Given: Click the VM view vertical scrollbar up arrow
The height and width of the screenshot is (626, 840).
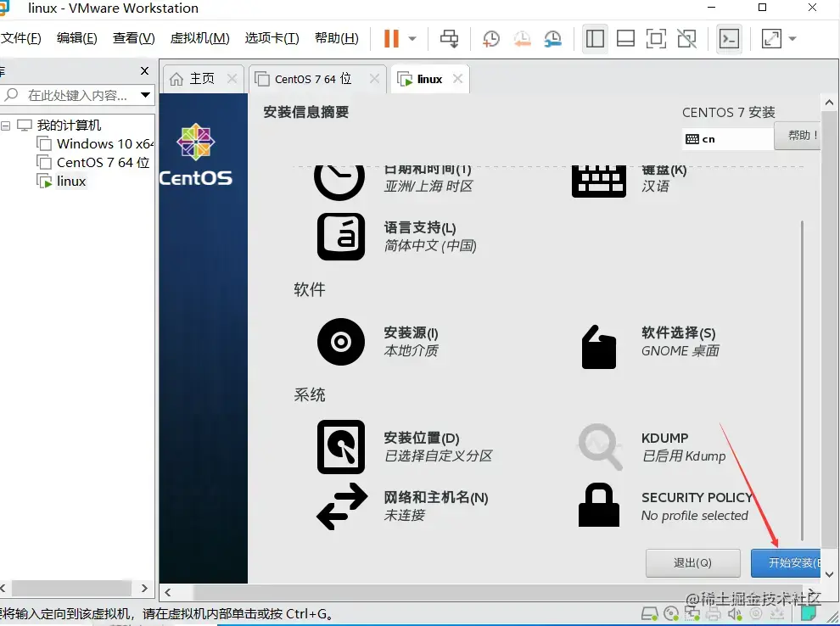Looking at the screenshot, I should click(829, 103).
